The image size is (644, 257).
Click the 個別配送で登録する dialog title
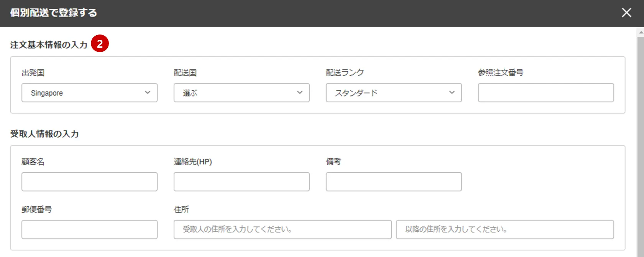(53, 13)
